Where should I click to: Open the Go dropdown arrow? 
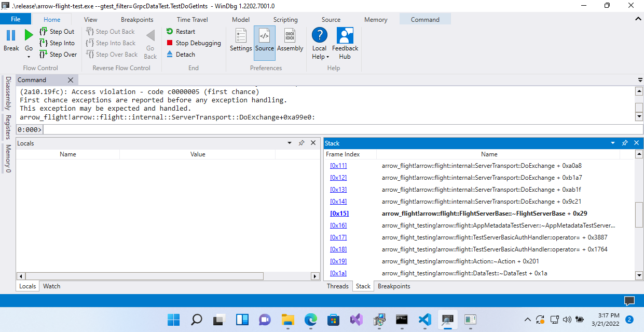[x=29, y=56]
